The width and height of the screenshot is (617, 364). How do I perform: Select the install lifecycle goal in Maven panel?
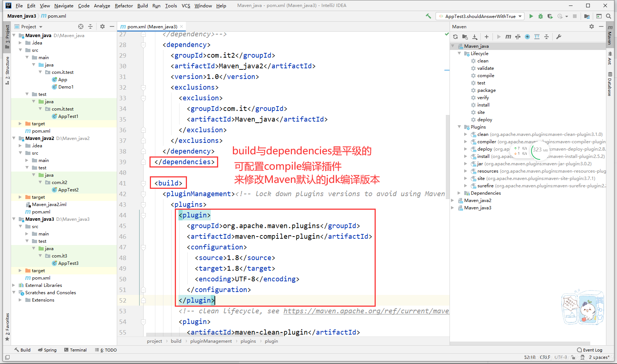tap(483, 105)
